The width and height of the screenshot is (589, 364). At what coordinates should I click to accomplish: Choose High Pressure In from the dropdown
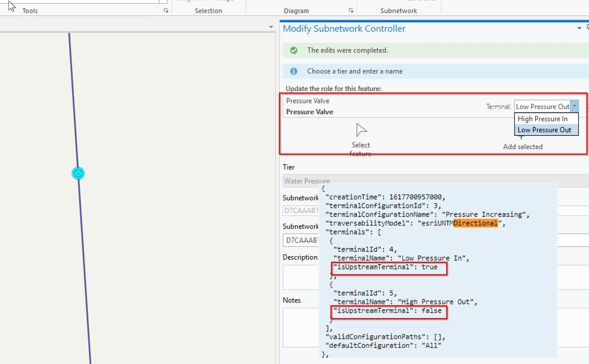point(542,119)
